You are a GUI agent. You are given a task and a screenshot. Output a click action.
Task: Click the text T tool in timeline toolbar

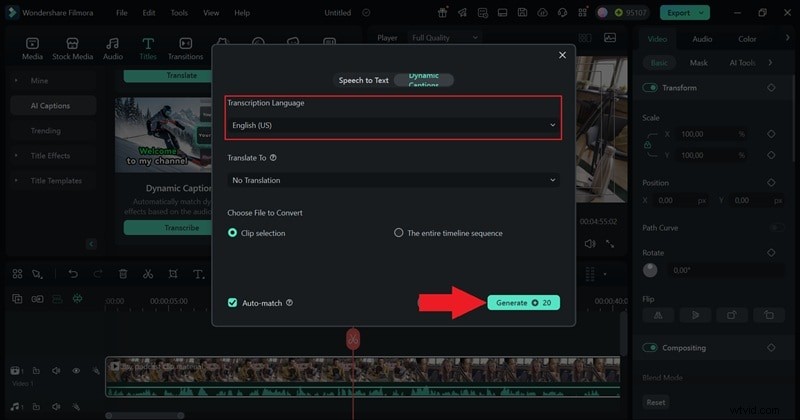pyautogui.click(x=198, y=274)
